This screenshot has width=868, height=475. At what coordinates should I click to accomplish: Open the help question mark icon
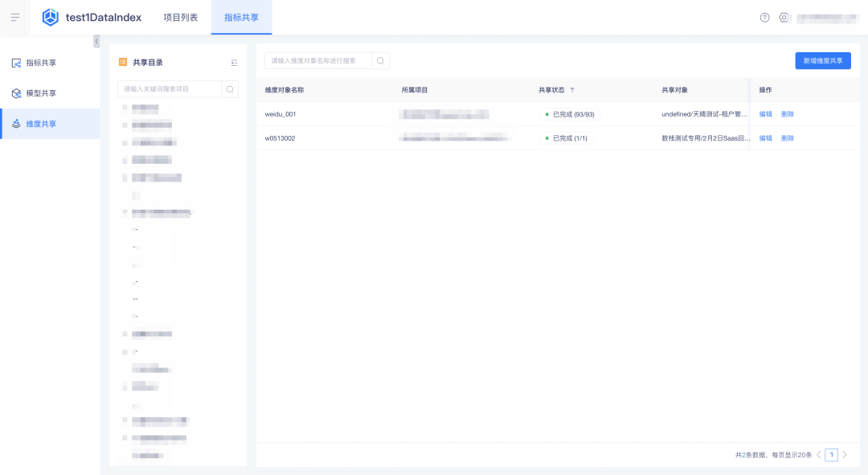coord(764,18)
